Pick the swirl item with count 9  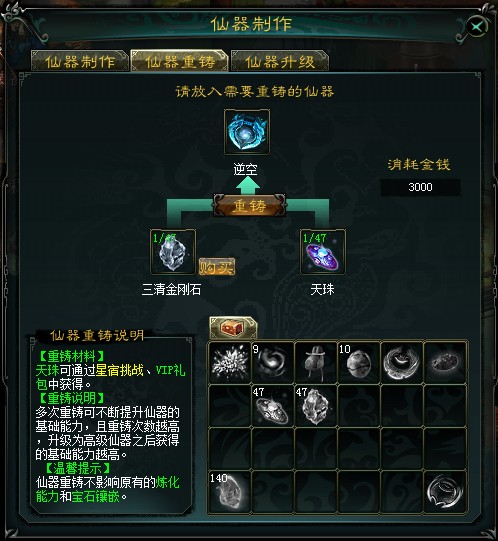pos(273,362)
